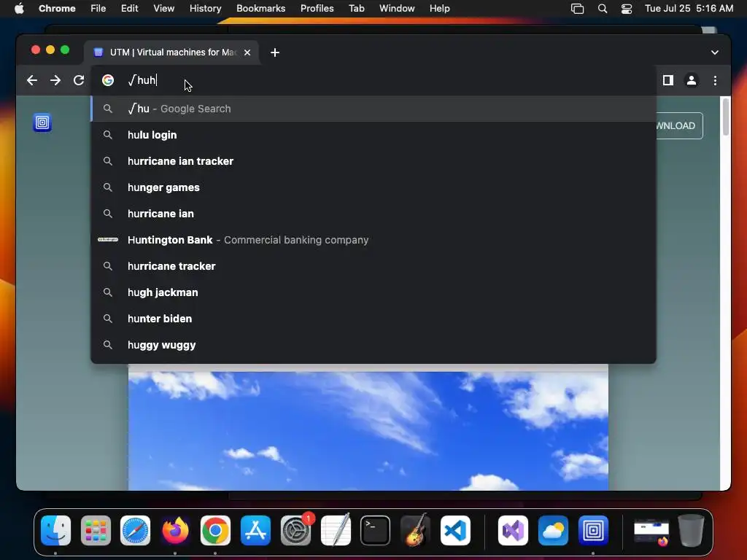The width and height of the screenshot is (747, 560).
Task: Open UTM from the Dock
Action: 593,531
